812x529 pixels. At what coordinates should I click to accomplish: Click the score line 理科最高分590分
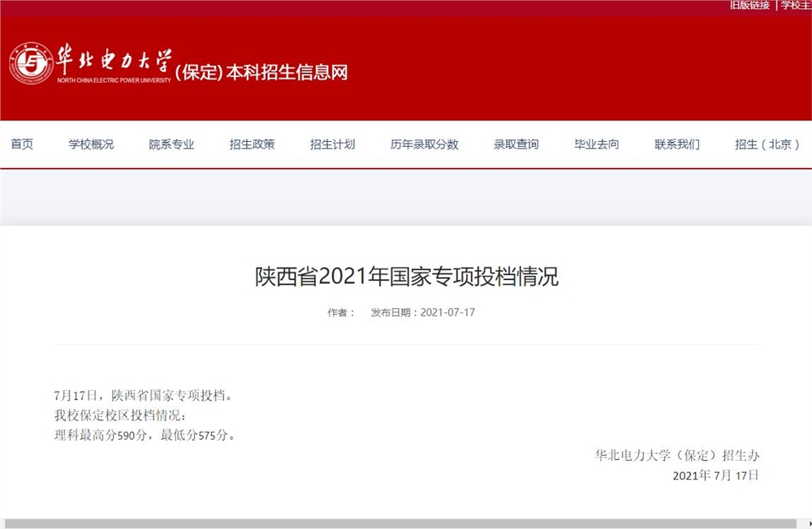[x=101, y=435]
